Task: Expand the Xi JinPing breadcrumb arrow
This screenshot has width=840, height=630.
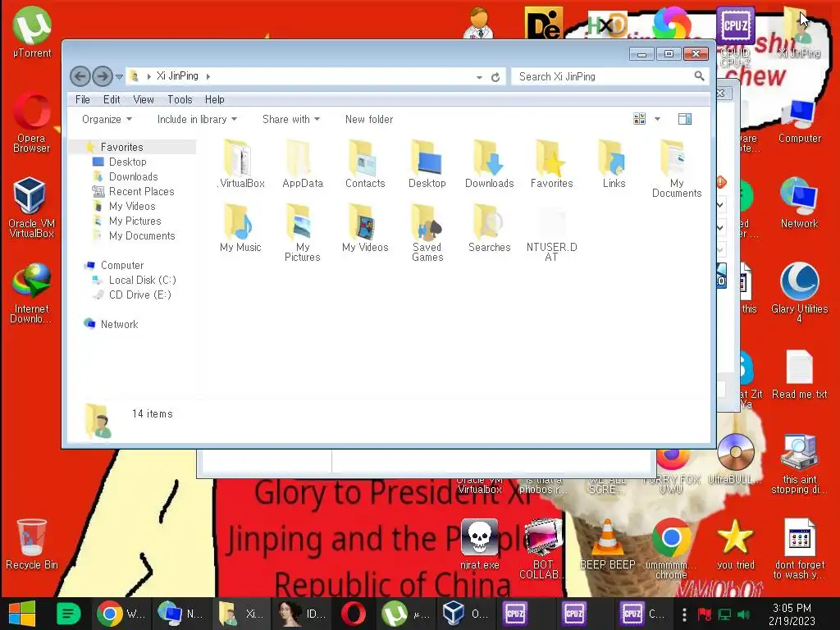Action: [208, 76]
